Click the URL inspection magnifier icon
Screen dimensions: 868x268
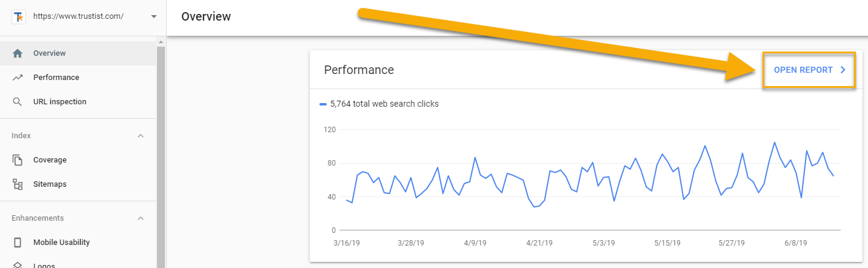click(x=18, y=102)
